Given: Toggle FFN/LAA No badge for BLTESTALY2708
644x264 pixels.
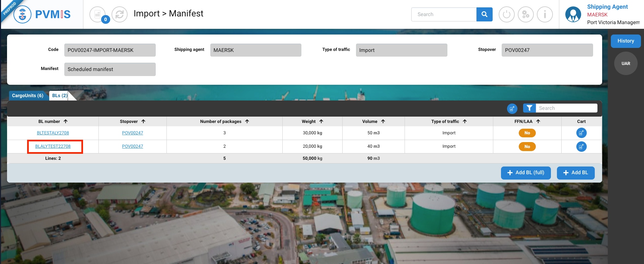Looking at the screenshot, I should [x=527, y=133].
